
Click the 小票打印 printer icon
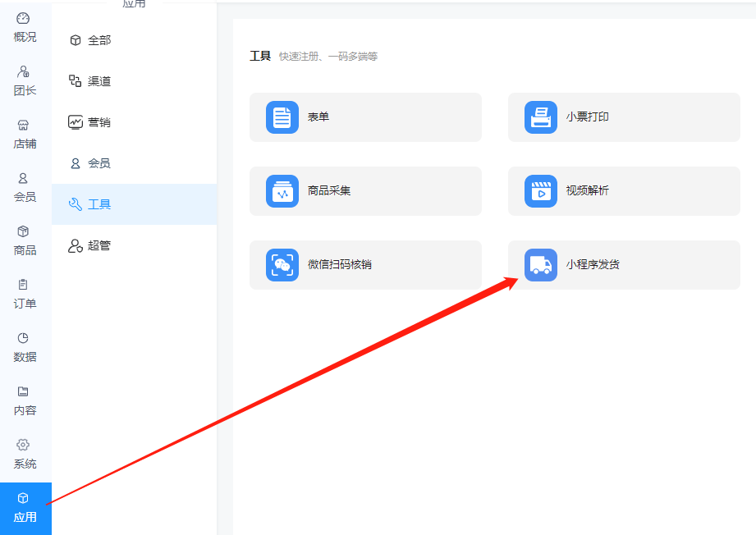point(540,117)
